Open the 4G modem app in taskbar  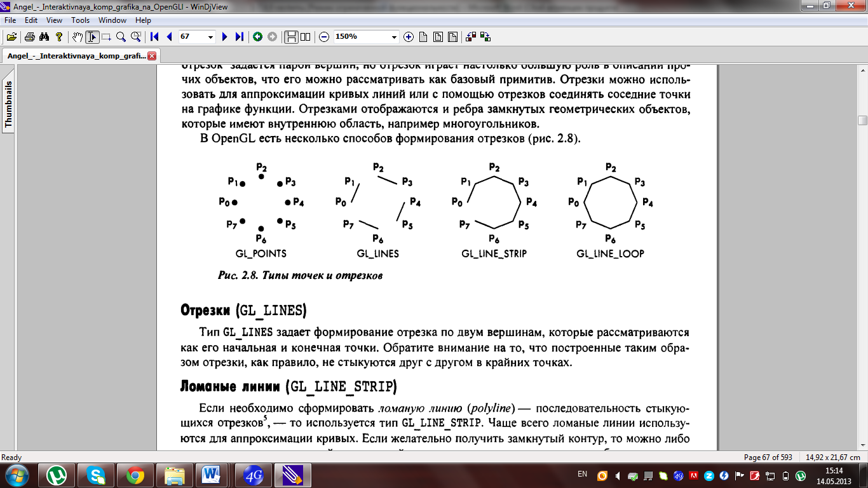(254, 475)
